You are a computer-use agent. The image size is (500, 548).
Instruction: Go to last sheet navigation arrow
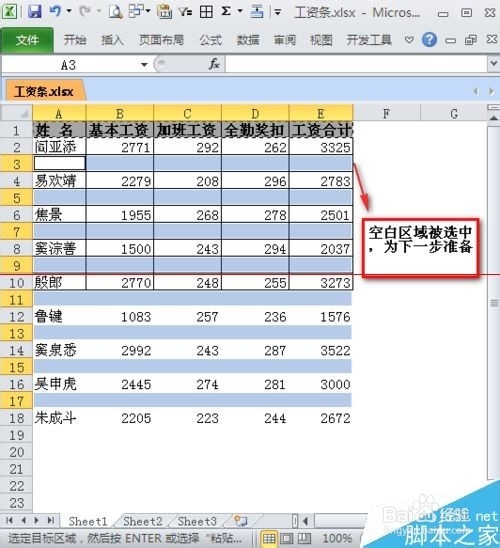pyautogui.click(x=50, y=520)
